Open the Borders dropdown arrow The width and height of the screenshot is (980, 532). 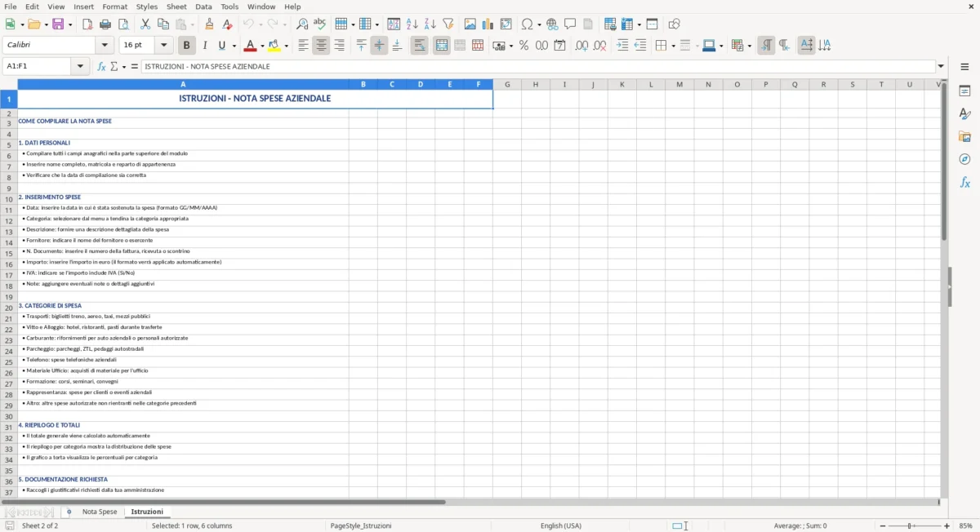tap(673, 46)
